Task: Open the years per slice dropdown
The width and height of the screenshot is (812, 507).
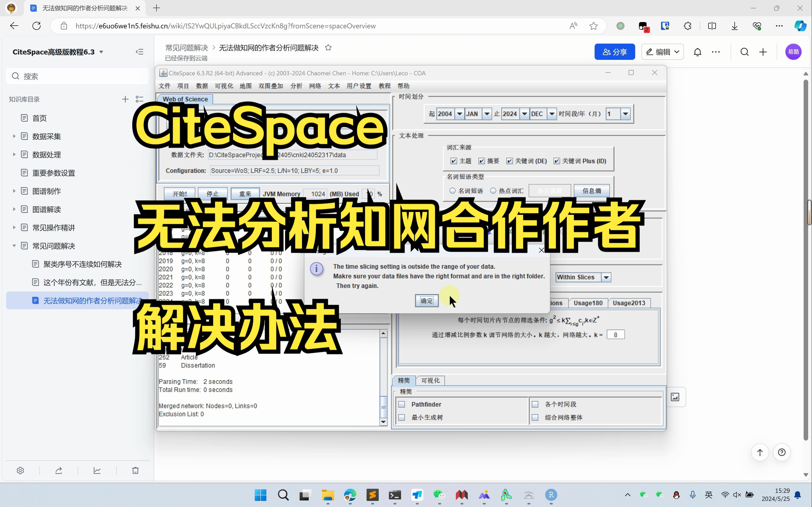Action: [x=626, y=114]
